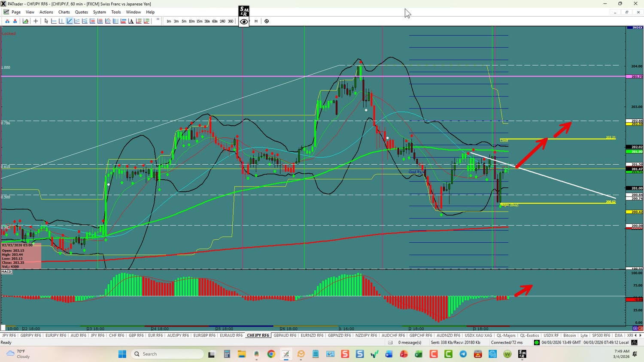644x362 pixels.
Task: Click the MACD indicator label
Action: (6, 272)
